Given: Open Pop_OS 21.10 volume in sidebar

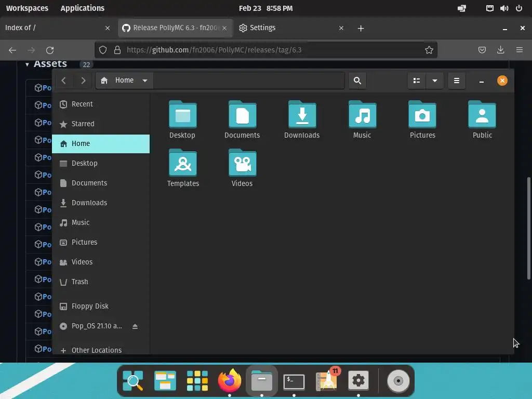Looking at the screenshot, I should pyautogui.click(x=97, y=326).
